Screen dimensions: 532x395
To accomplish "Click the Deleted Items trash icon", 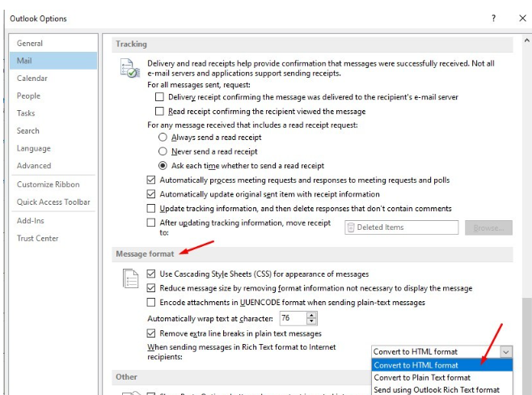I will pos(351,227).
